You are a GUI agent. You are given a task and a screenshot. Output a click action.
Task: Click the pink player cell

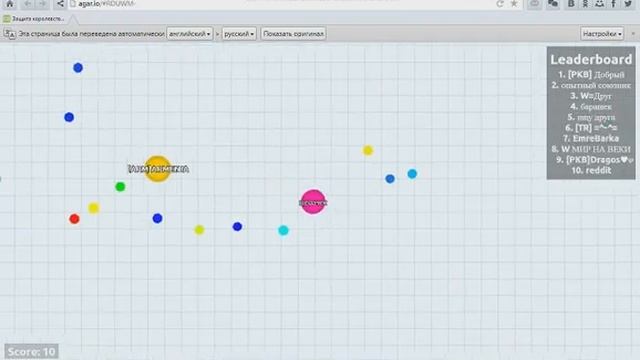(x=313, y=202)
